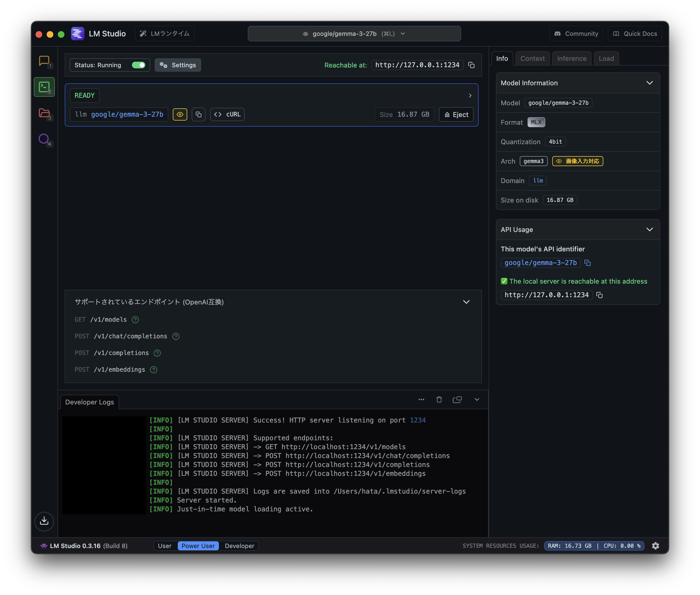Screen dimensions: 700x595
Task: Collapse the supported endpoints section
Action: tap(466, 302)
